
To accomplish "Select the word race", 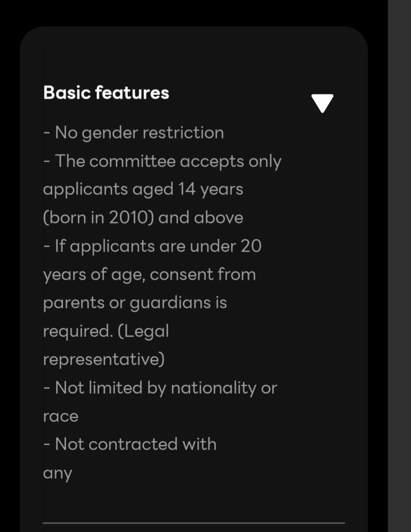I will 61,417.
